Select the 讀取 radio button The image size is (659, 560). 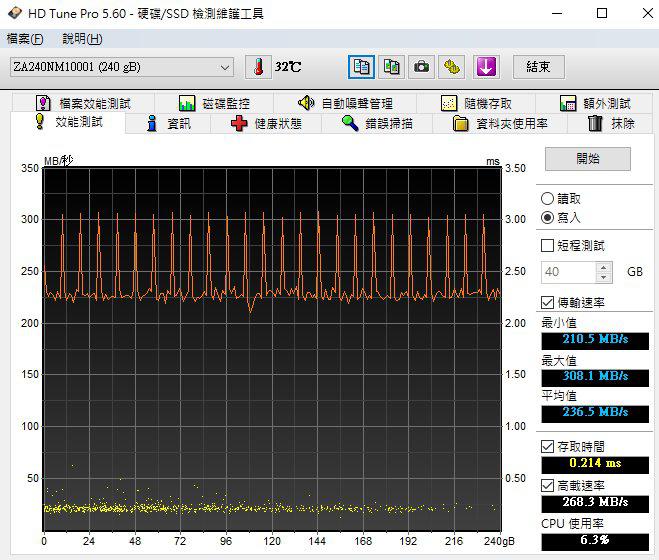[x=547, y=199]
